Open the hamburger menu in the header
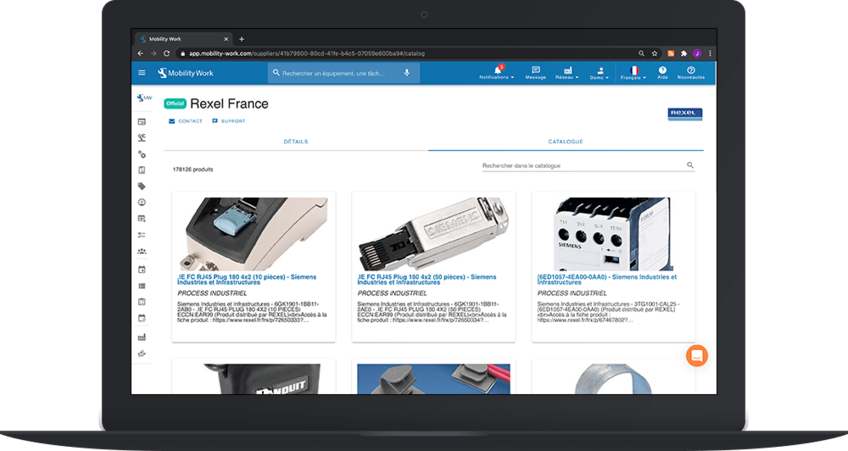 tap(142, 73)
